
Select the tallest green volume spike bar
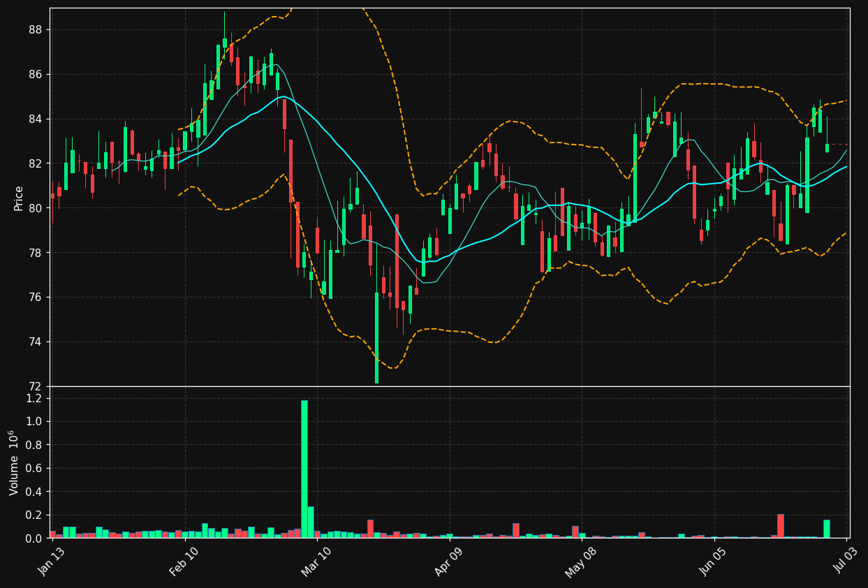pyautogui.click(x=304, y=469)
